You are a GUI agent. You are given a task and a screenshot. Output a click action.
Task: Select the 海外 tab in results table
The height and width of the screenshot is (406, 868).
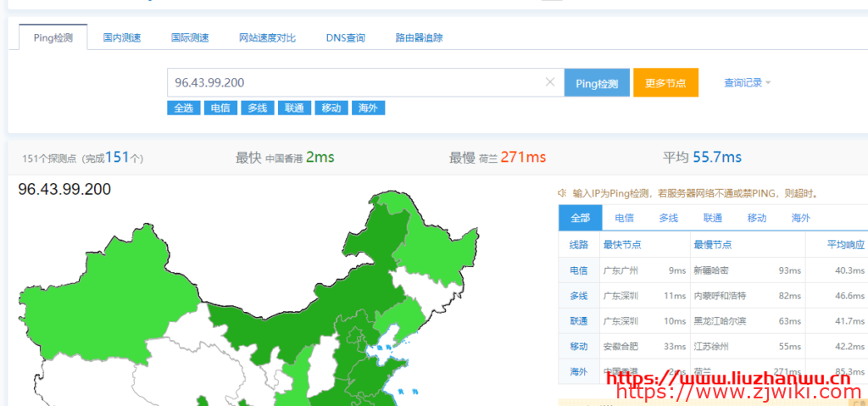pyautogui.click(x=800, y=218)
